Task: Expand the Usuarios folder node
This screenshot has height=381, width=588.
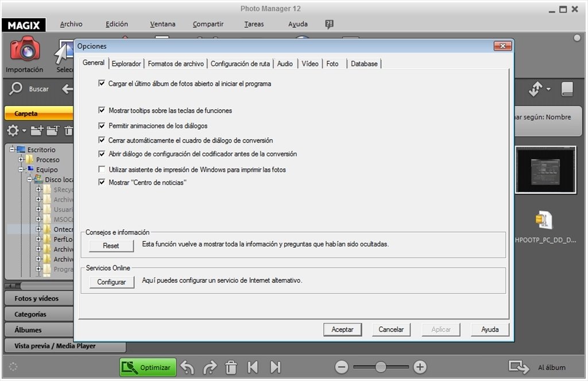Action: tap(38, 209)
